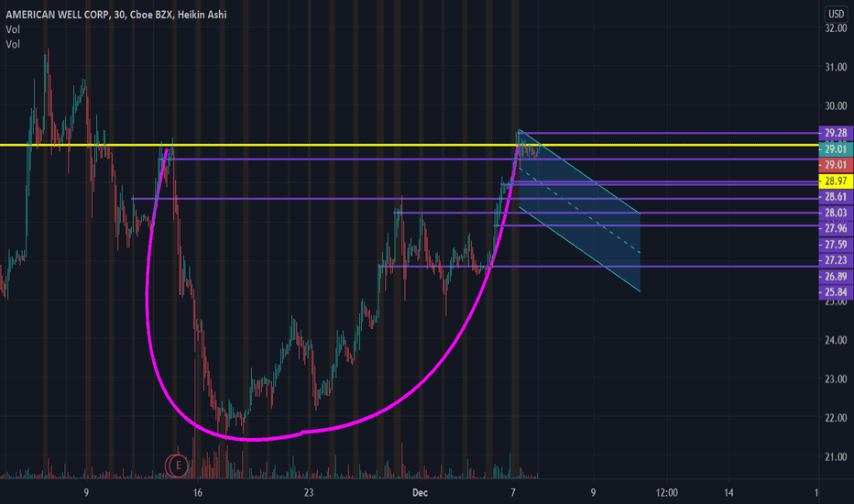Click the 28.61 price label

coord(836,197)
